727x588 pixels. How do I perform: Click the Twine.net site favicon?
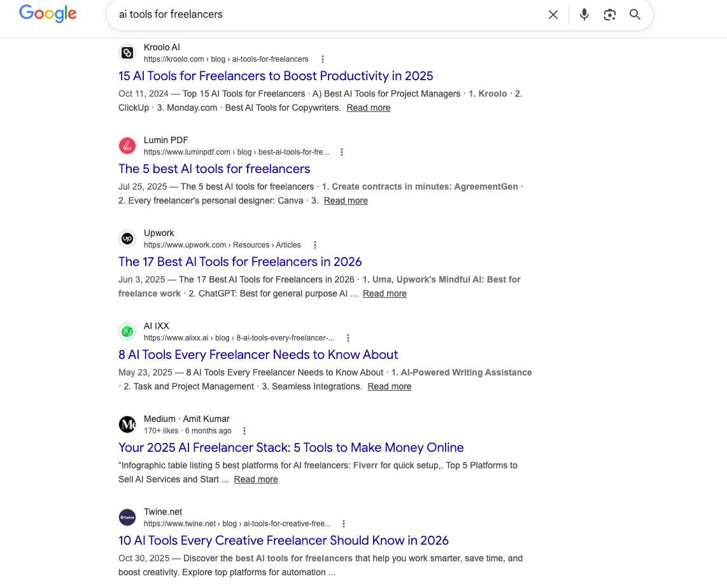[127, 517]
